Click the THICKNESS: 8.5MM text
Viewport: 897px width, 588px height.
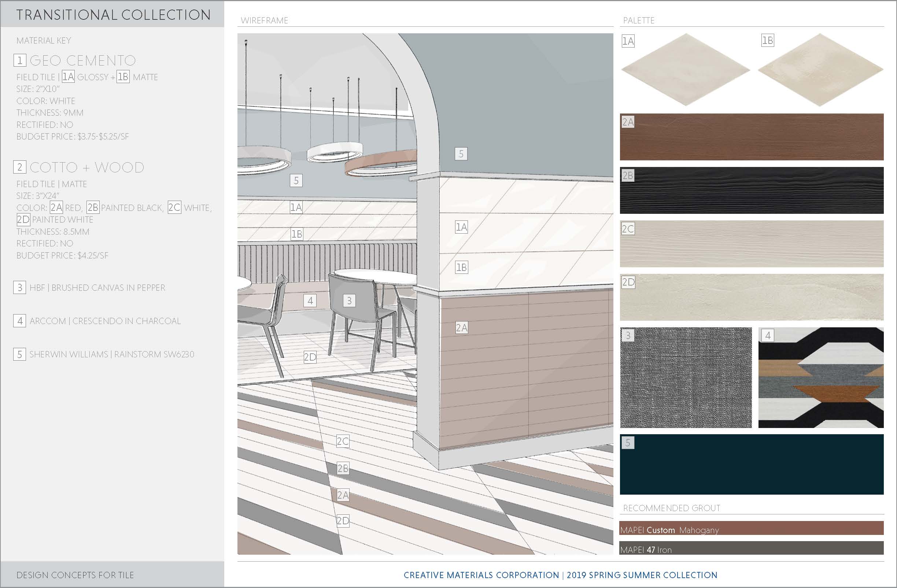[x=53, y=232]
